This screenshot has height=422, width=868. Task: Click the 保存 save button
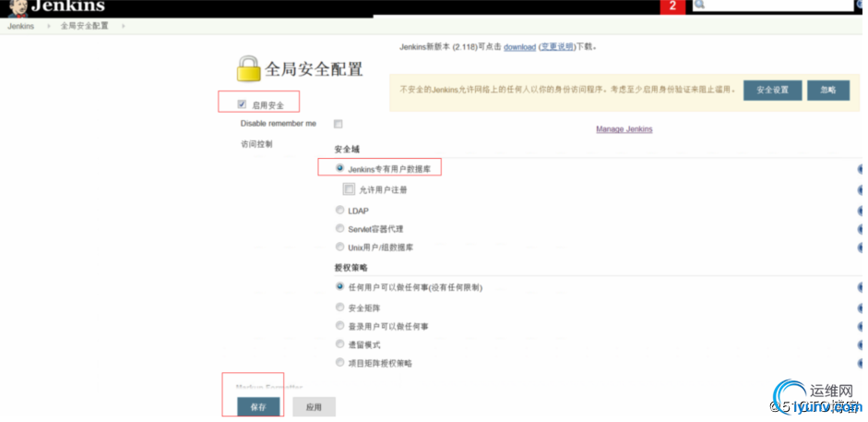258,407
